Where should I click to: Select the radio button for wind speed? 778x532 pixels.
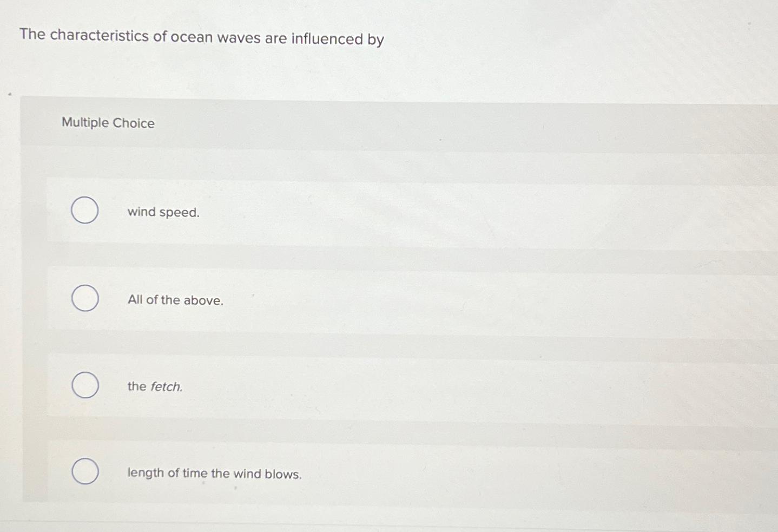[85, 211]
